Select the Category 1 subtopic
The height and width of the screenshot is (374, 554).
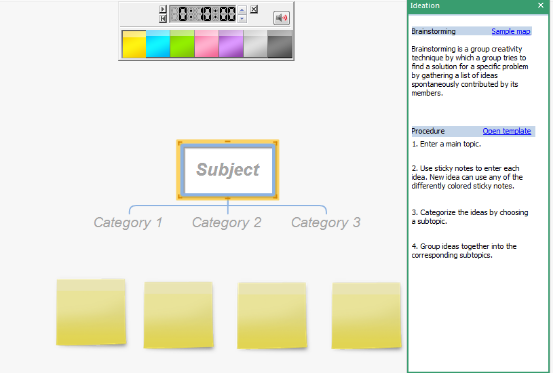coord(128,223)
